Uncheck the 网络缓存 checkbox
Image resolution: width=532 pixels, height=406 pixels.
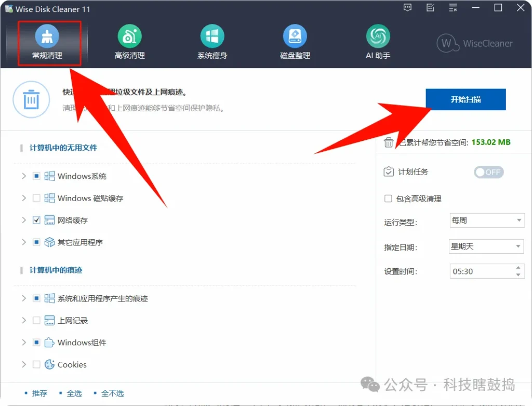click(x=36, y=220)
